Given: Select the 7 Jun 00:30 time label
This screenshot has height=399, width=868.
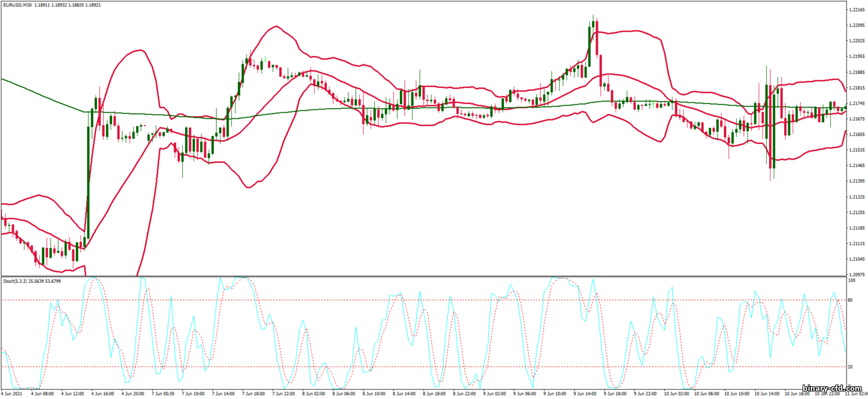Looking at the screenshot, I should [x=162, y=394].
